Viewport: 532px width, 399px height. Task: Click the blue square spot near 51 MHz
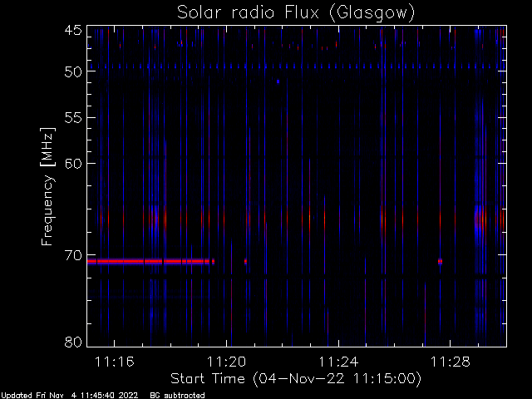[x=278, y=81]
